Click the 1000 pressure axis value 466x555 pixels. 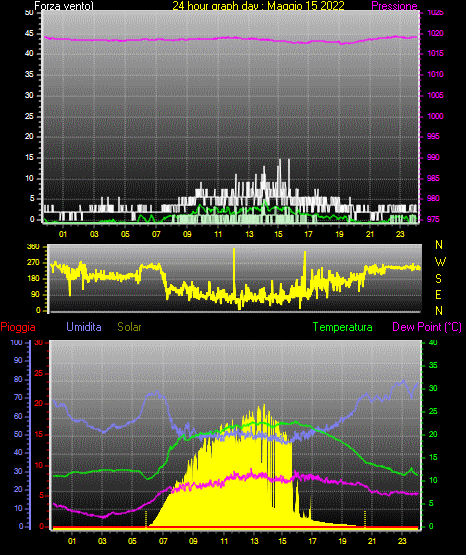coord(435,116)
